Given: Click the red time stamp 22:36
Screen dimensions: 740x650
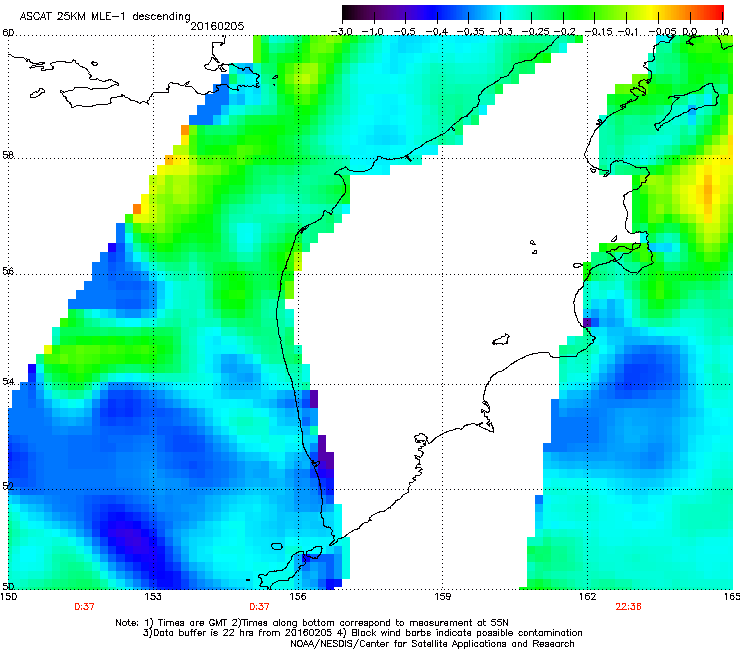Looking at the screenshot, I should pyautogui.click(x=628, y=607).
